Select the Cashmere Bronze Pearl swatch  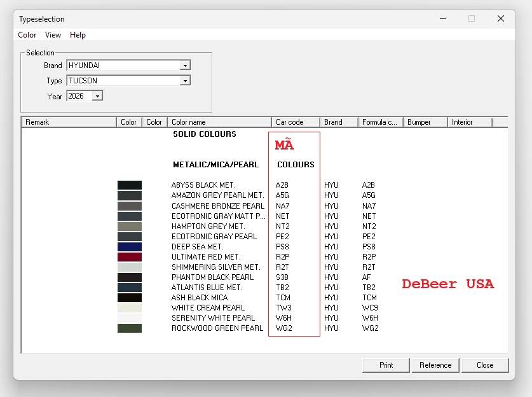130,206
